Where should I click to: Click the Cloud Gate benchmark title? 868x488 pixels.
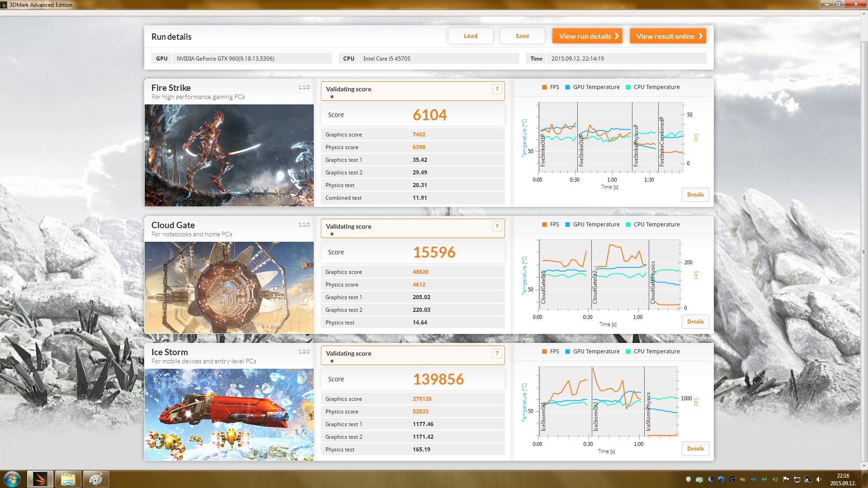coord(173,225)
